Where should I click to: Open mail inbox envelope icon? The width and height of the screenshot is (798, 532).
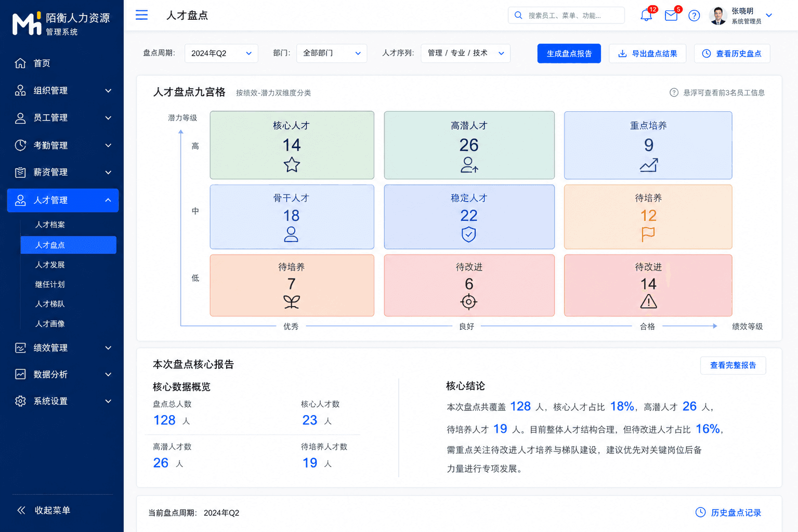point(671,16)
